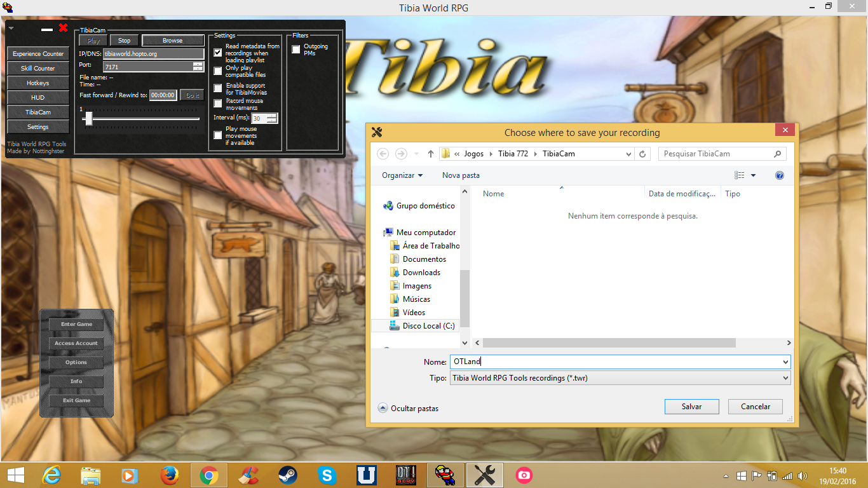Viewport: 868px width, 488px height.
Task: Show hidden system tray icons
Action: click(726, 476)
